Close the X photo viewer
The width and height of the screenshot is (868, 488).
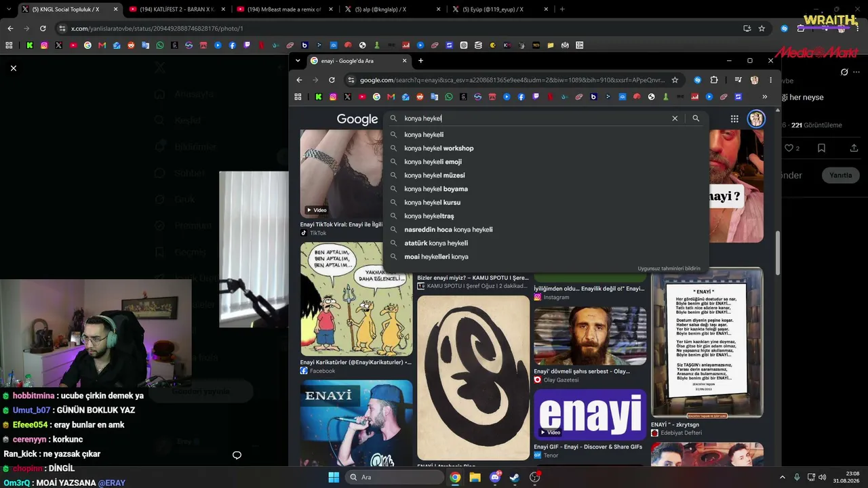13,68
